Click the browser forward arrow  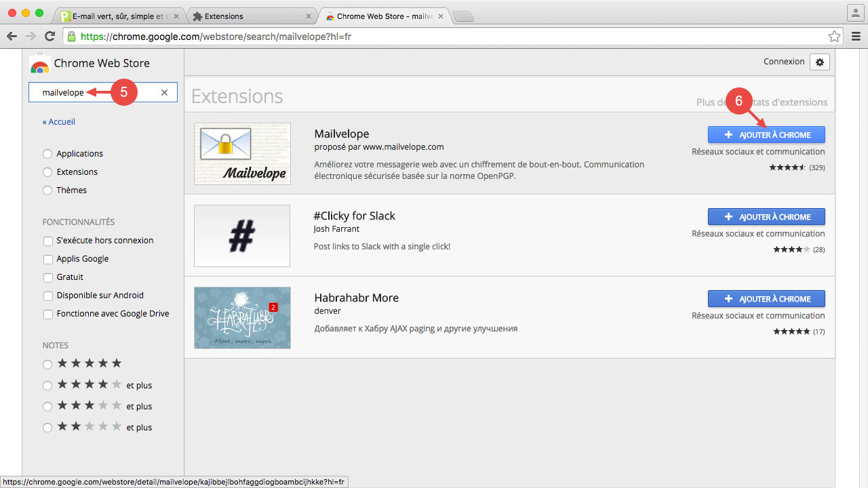click(x=31, y=37)
